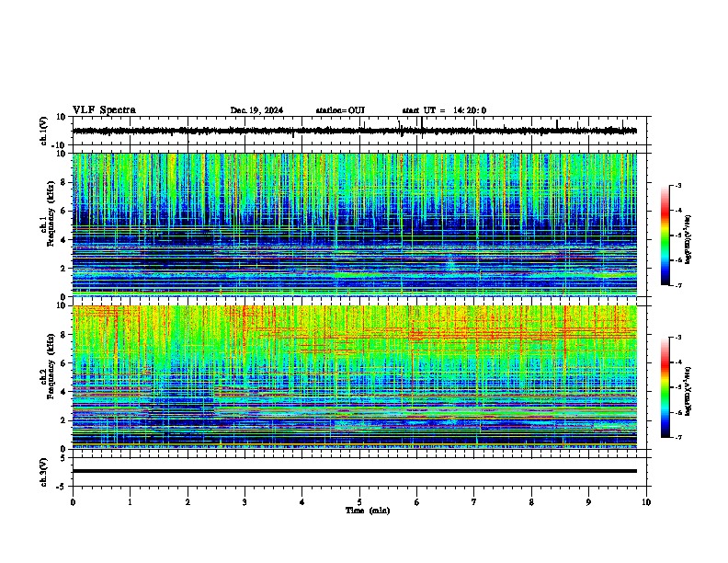The image size is (728, 563).
Task: Click the "2" kHz tick on ch.1 axis
Action: [63, 269]
